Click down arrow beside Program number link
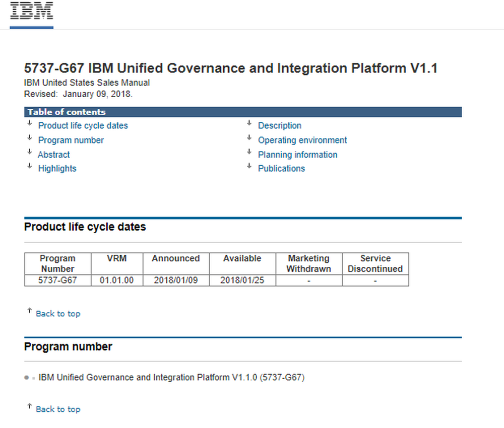This screenshot has height=428, width=504. click(x=30, y=137)
